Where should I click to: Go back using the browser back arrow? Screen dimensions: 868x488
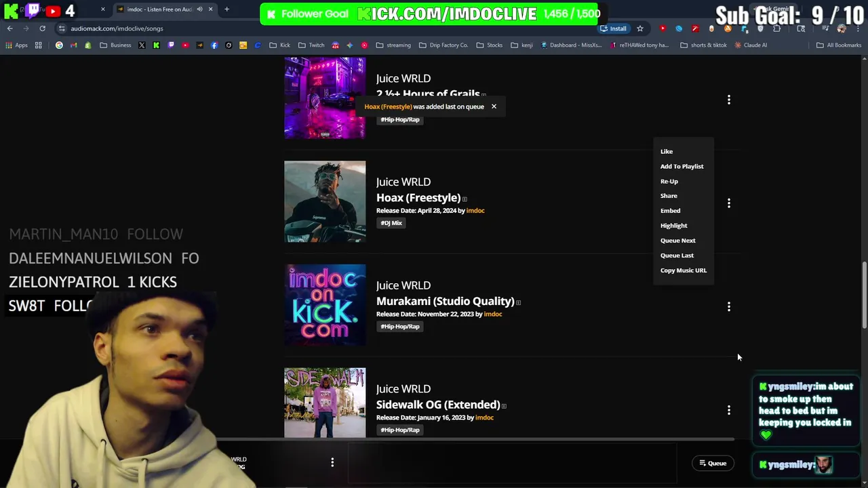point(9,28)
